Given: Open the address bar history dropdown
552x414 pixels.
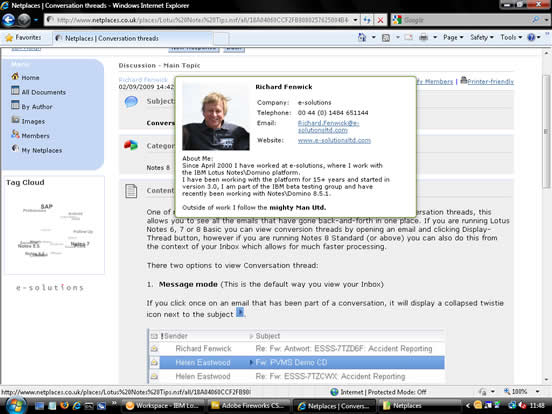Looking at the screenshot, I should click(x=355, y=20).
